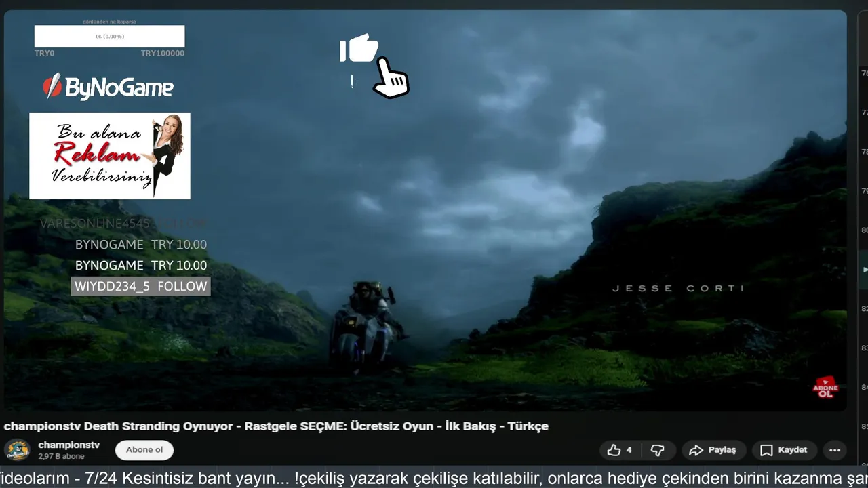
Task: Click the thumbs-up overlay graphic in video
Action: pos(359,49)
